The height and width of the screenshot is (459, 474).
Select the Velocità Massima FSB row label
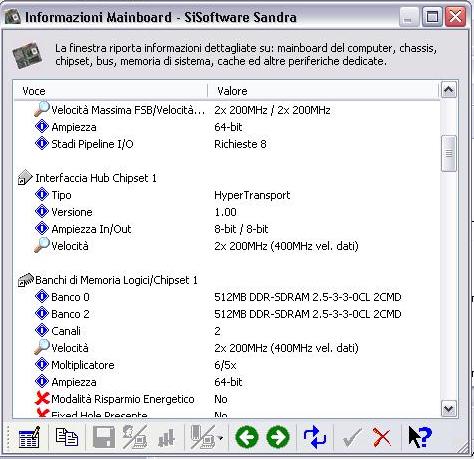pos(128,110)
